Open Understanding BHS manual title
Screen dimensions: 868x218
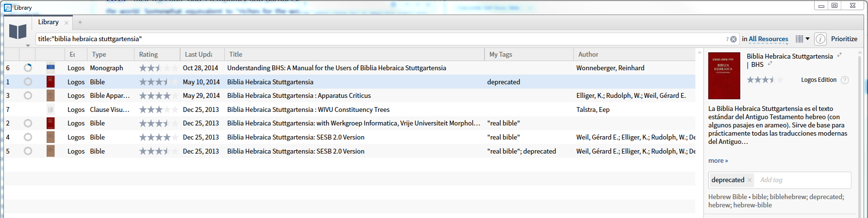[x=336, y=68]
